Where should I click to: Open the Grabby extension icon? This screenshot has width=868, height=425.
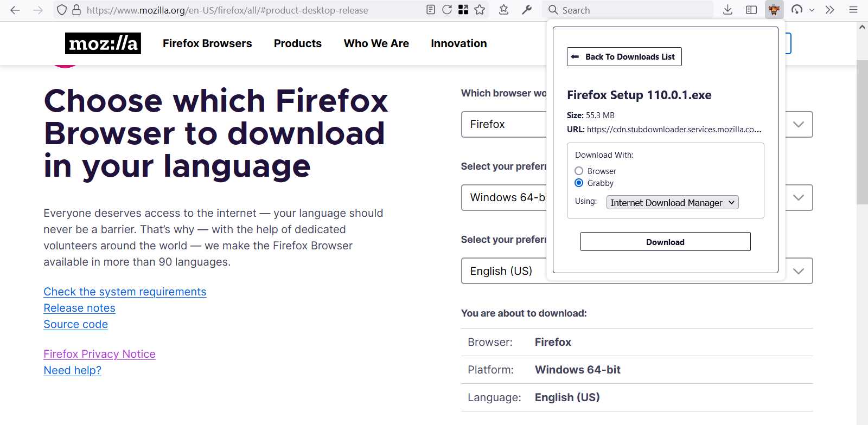[x=774, y=10]
